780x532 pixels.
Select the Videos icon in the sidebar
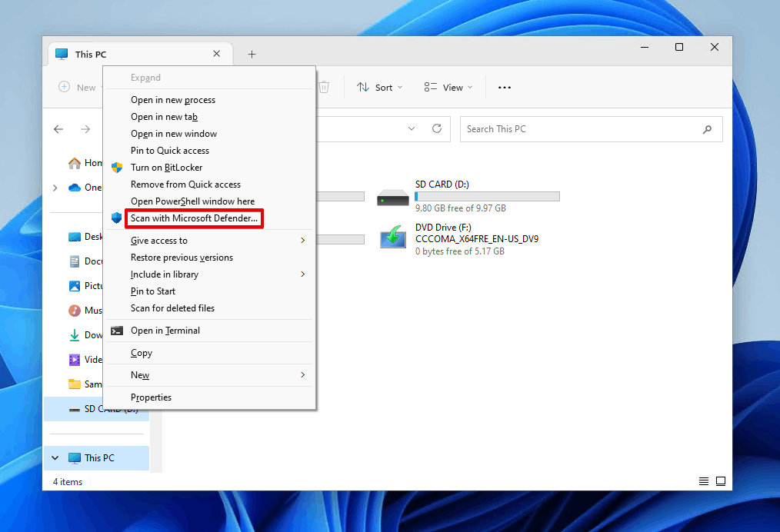point(75,360)
